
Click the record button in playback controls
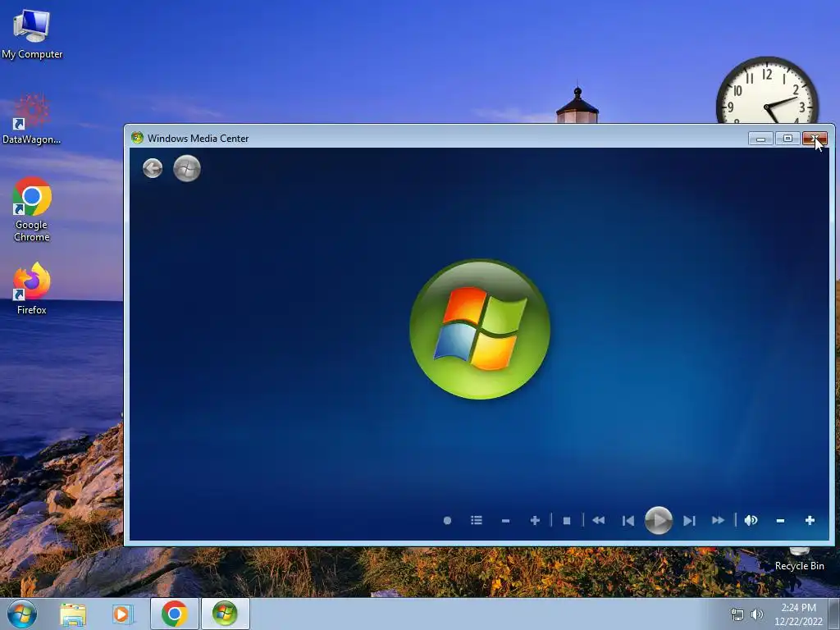(447, 520)
